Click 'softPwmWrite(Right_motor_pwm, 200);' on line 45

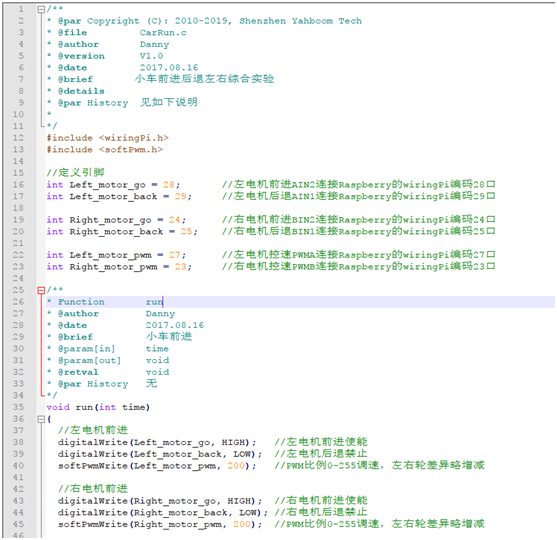(160, 524)
